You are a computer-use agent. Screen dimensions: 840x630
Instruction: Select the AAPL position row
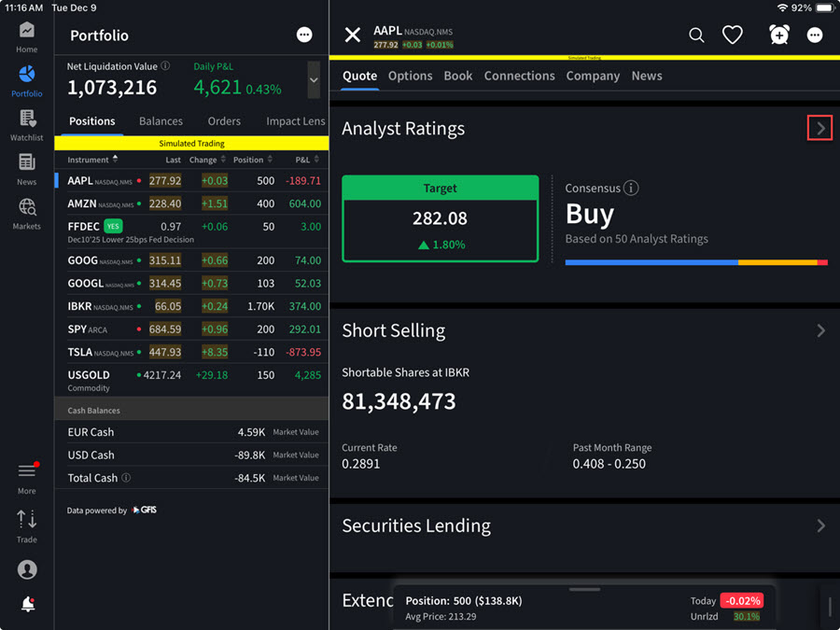point(191,180)
